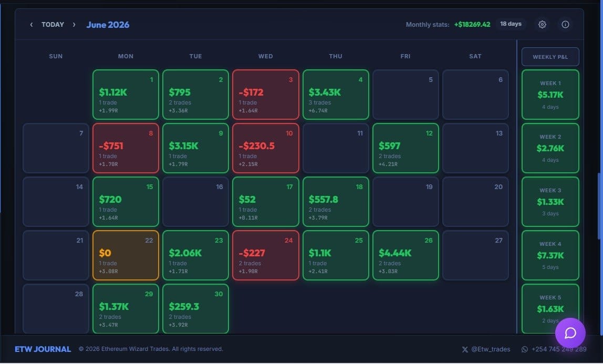
Task: Open June 4 day card $3.43K
Action: click(336, 95)
